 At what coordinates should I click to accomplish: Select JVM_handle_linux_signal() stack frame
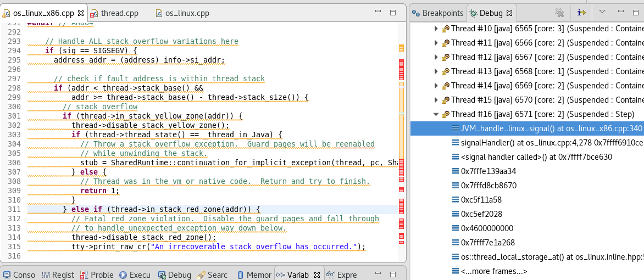click(x=528, y=128)
